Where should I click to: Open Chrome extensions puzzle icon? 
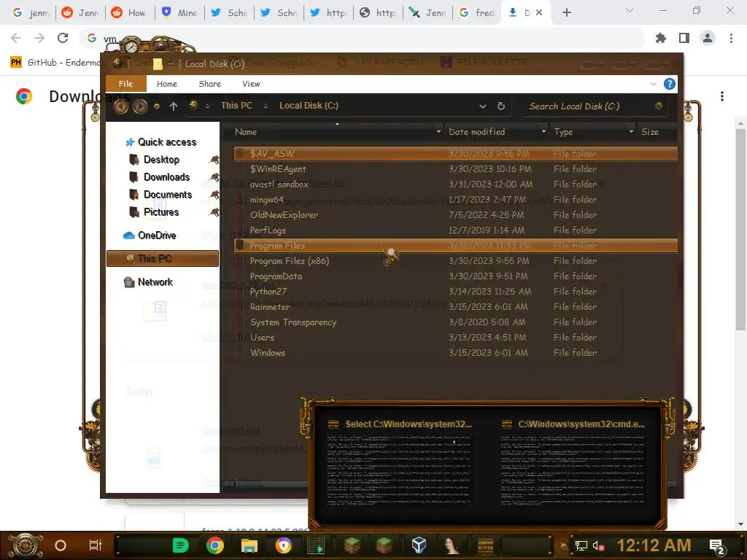661,38
